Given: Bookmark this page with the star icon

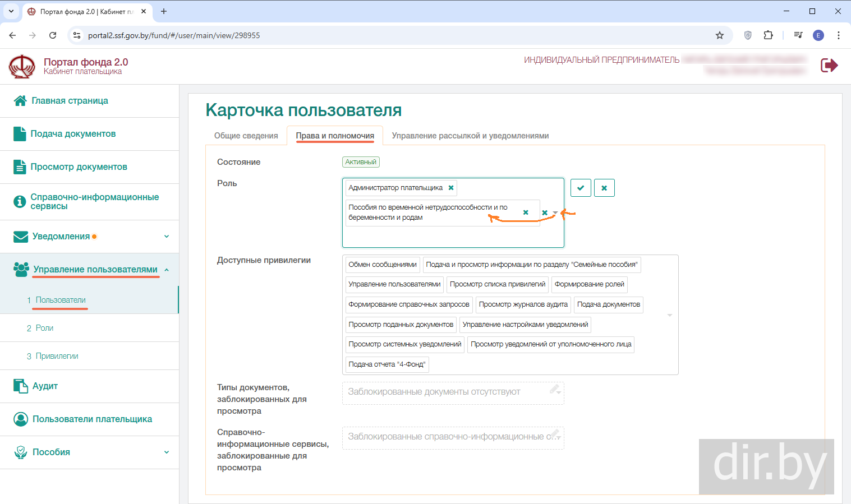Looking at the screenshot, I should pyautogui.click(x=720, y=35).
